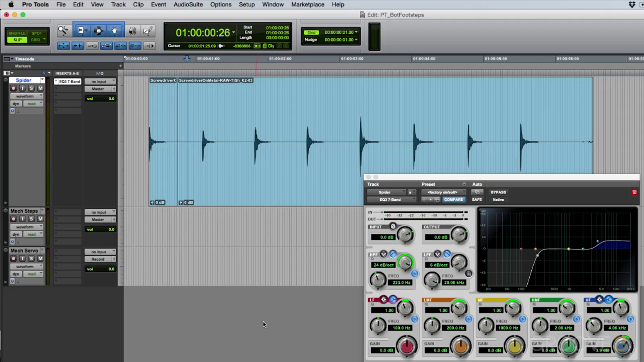Screen dimensions: 644x362
Task: Open the Setup menu
Action: (x=247, y=4)
